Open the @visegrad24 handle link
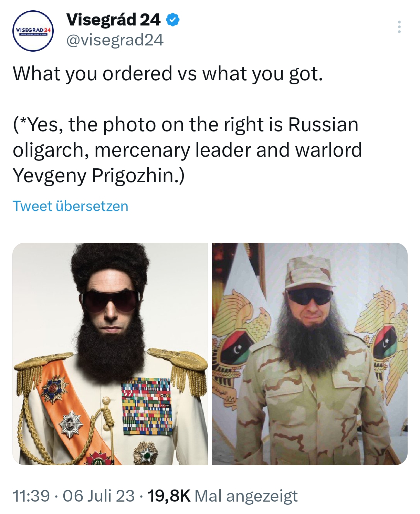420x514 pixels. pos(115,40)
